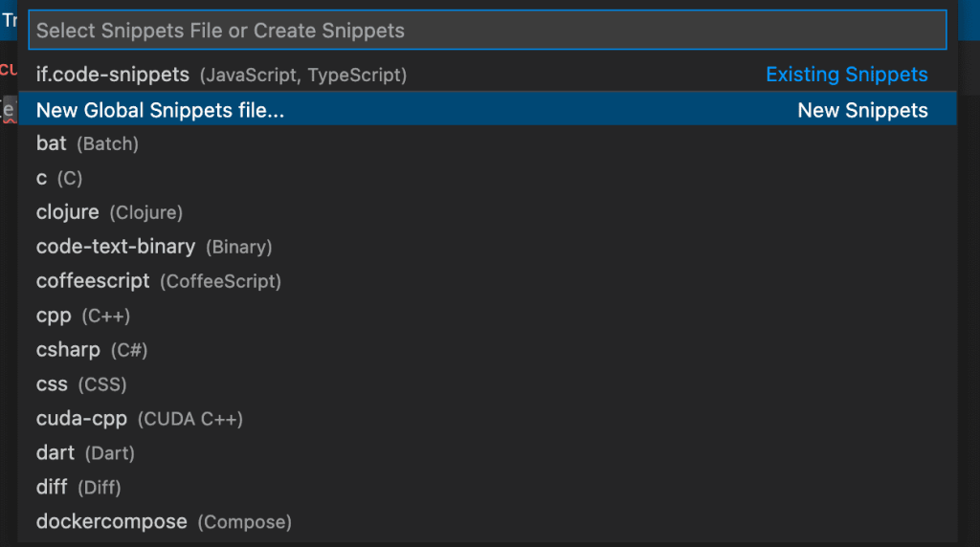This screenshot has width=980, height=547.
Task: Click the Existing Snippets group label
Action: [847, 75]
